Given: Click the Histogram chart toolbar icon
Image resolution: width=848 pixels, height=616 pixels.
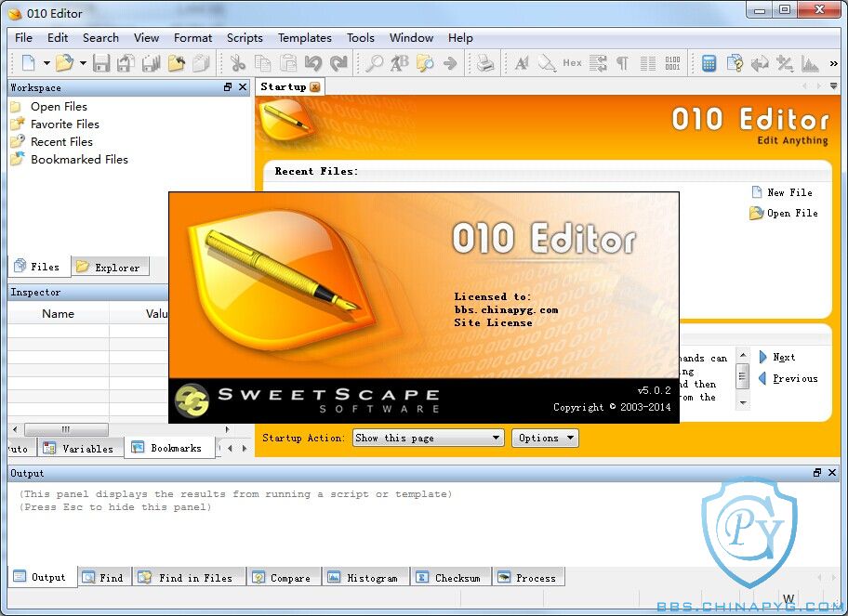Looking at the screenshot, I should click(810, 63).
